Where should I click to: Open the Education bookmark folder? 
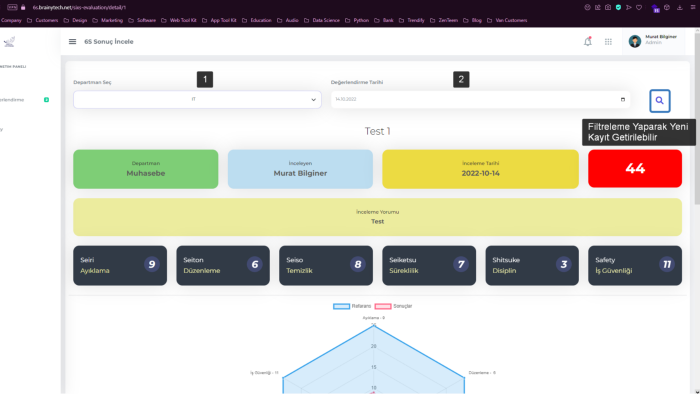click(257, 20)
